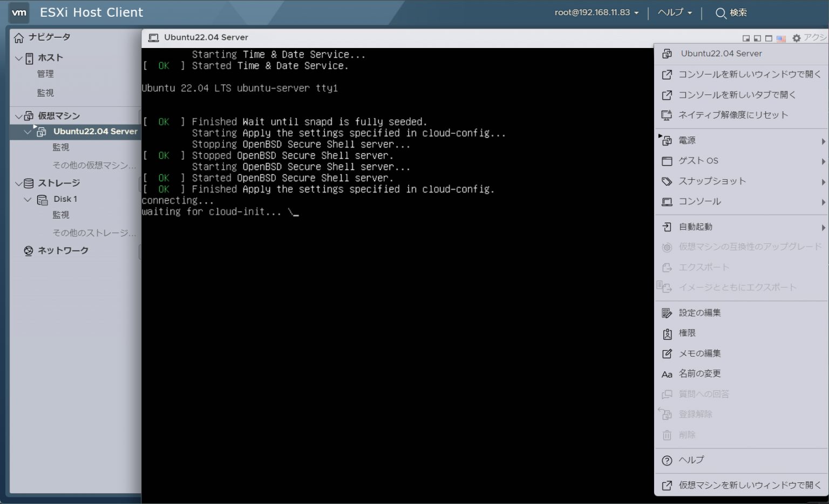The height and width of the screenshot is (504, 829).
Task: Collapse the 仮想マシン tree section
Action: (x=18, y=115)
